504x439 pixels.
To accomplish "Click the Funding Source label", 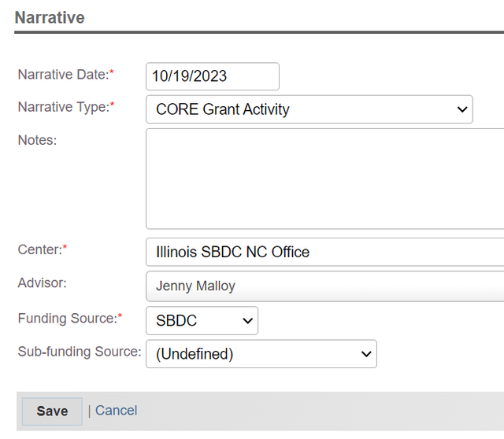I will (70, 319).
